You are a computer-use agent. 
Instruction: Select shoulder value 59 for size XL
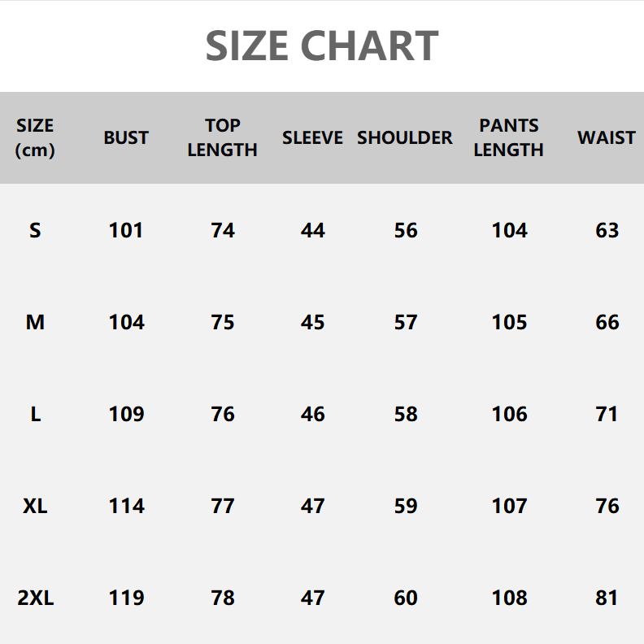(x=405, y=506)
